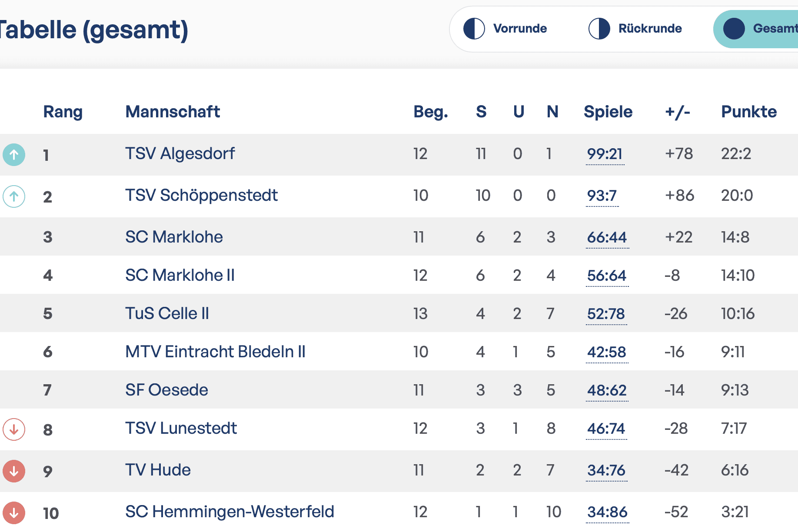Open games result 99:21 details
Image resolution: width=798 pixels, height=532 pixels.
[x=605, y=154]
